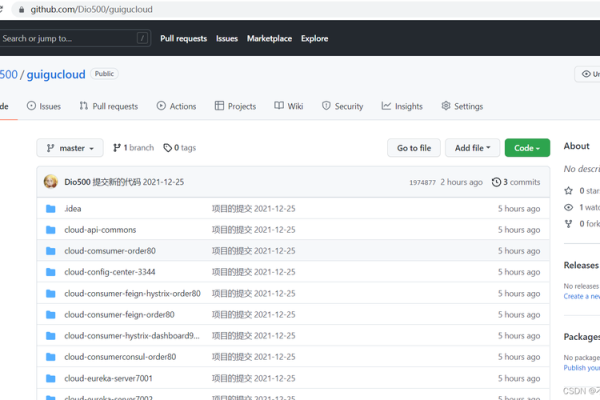Open the Actions tab
The height and width of the screenshot is (400, 600).
(x=176, y=106)
